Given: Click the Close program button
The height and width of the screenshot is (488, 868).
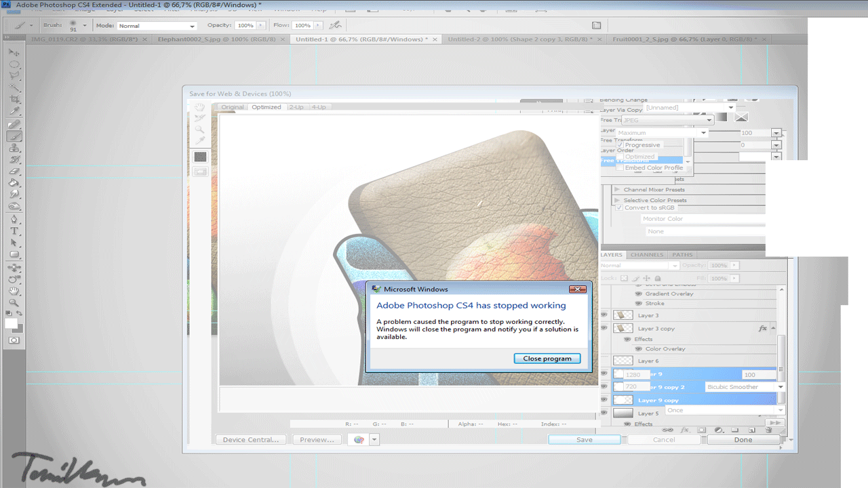Looking at the screenshot, I should pyautogui.click(x=547, y=359).
